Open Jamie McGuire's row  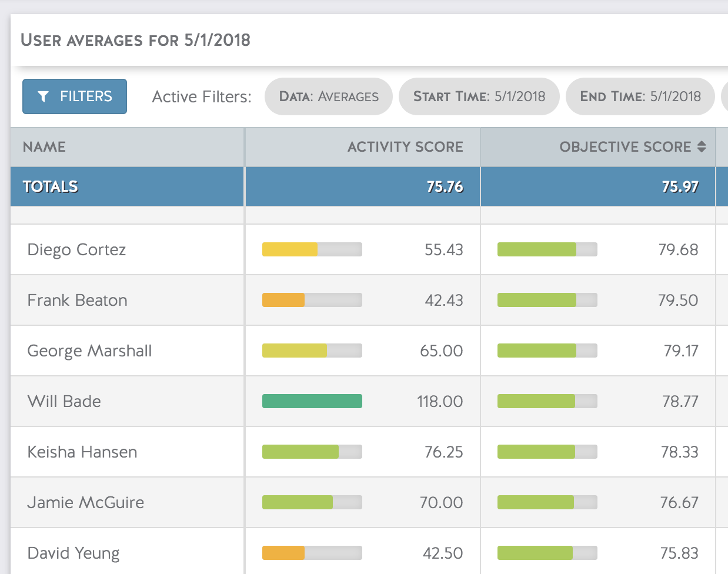tap(369, 502)
